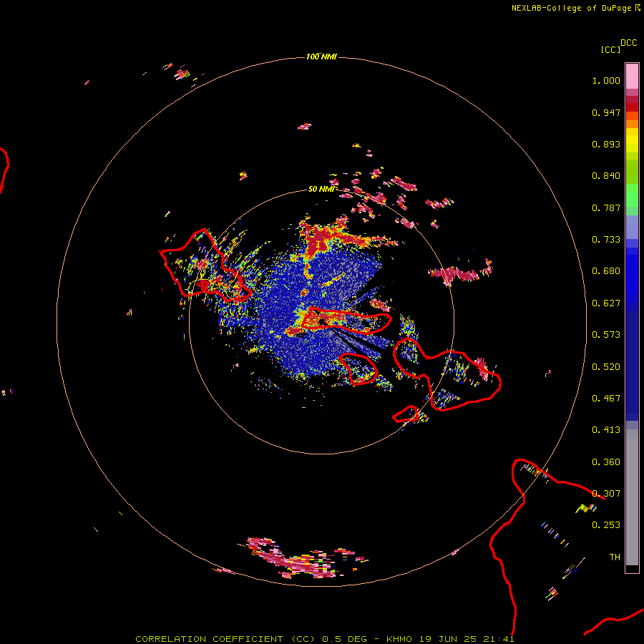Click the 0.360 scale value
Screen dimensions: 644x644
606,462
